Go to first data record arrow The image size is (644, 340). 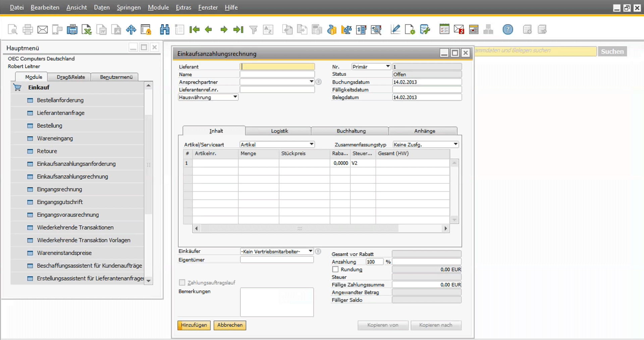(x=194, y=30)
